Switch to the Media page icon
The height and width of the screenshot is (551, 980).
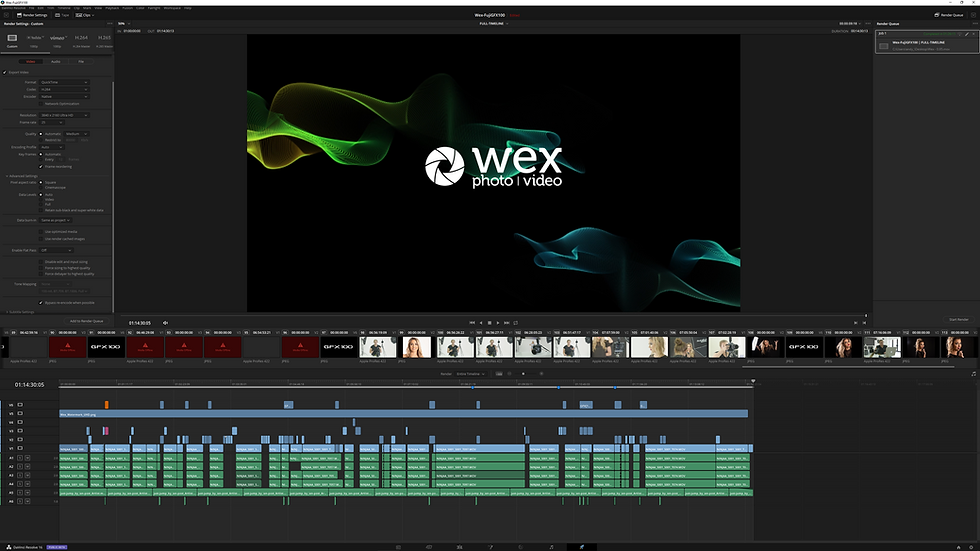tap(398, 547)
